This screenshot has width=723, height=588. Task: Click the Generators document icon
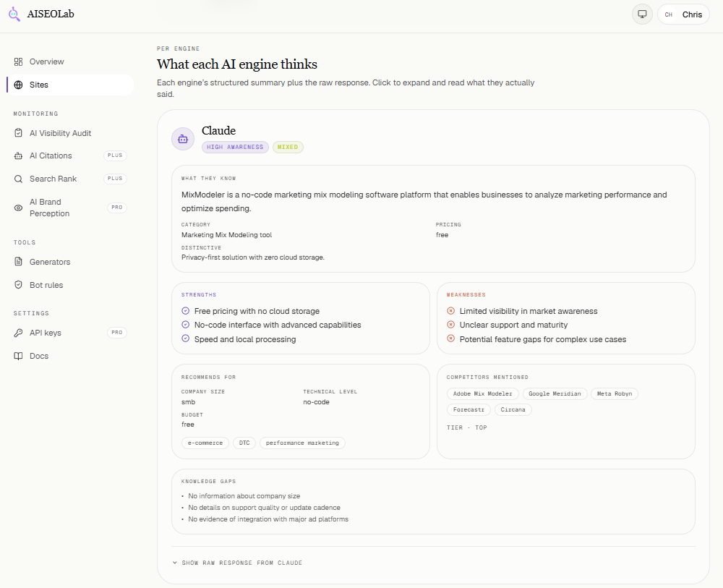19,262
